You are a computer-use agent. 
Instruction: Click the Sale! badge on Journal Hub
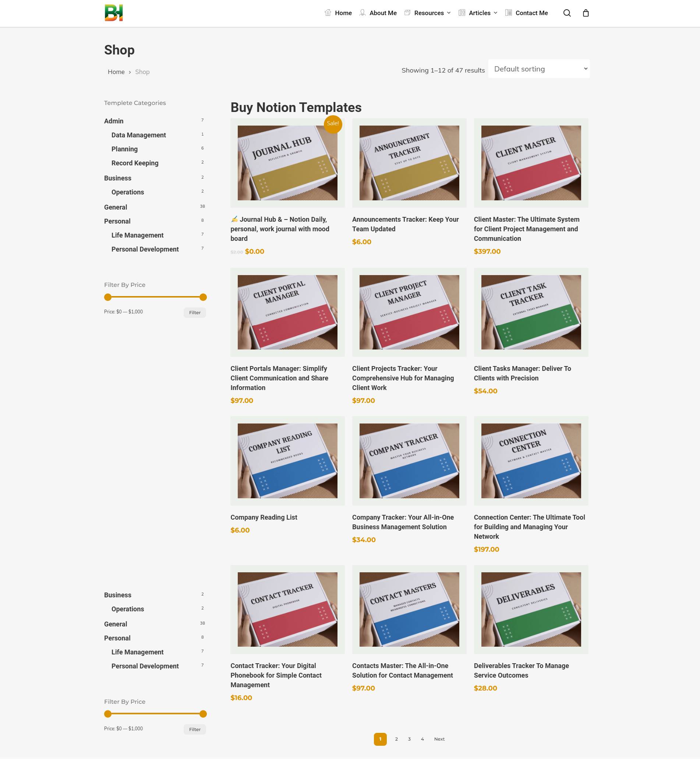[333, 124]
